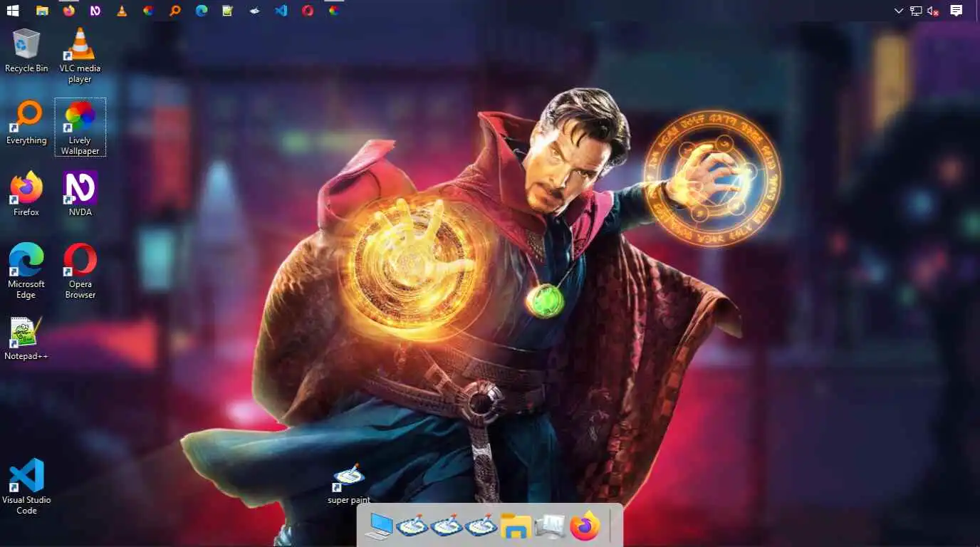Select the Microsoft Edge desktop shortcut
This screenshot has width=980, height=547.
[26, 271]
